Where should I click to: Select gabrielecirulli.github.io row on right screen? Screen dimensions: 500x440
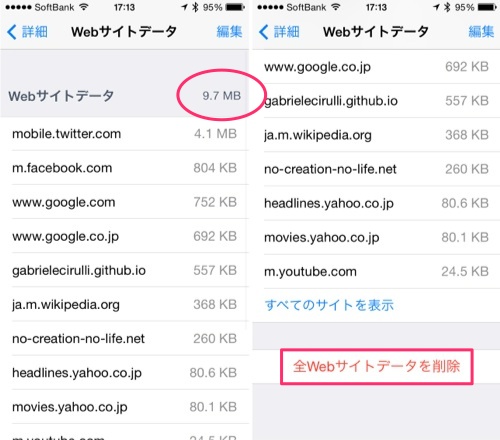tap(376, 101)
